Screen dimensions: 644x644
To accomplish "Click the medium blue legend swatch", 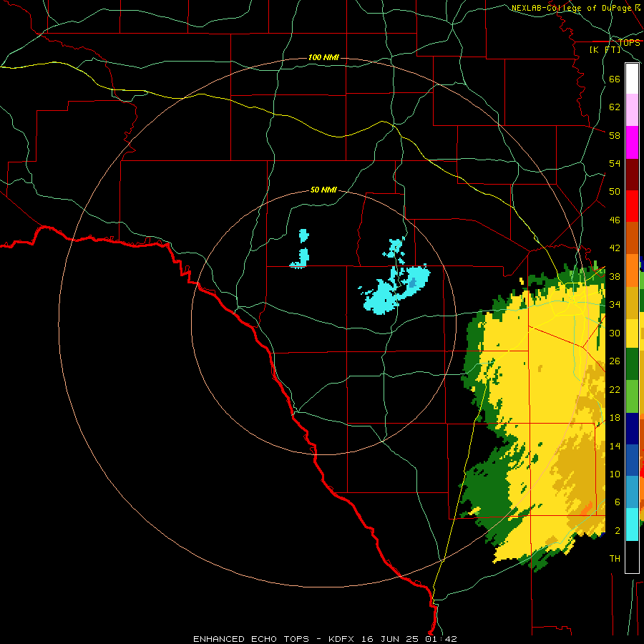I will (x=632, y=460).
